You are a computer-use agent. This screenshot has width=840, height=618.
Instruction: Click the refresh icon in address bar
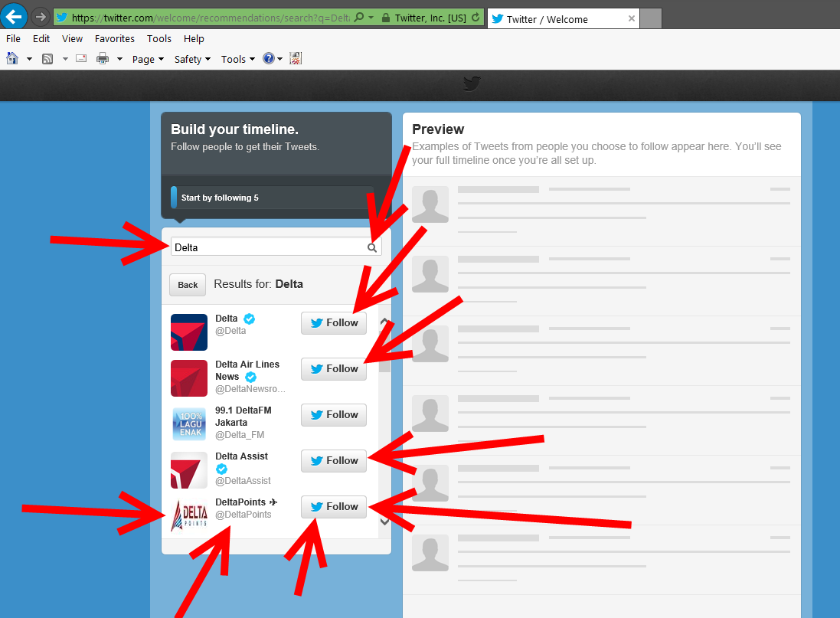coord(476,18)
